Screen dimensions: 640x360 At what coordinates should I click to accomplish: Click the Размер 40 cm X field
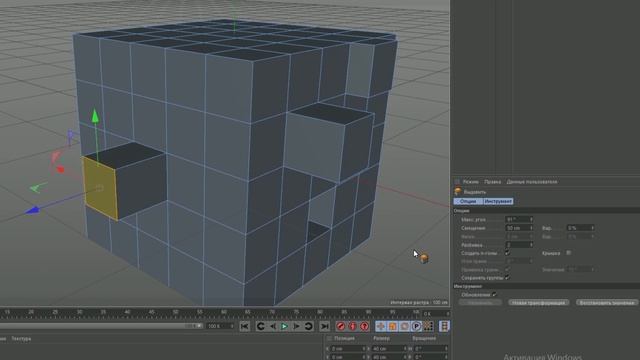pos(388,349)
